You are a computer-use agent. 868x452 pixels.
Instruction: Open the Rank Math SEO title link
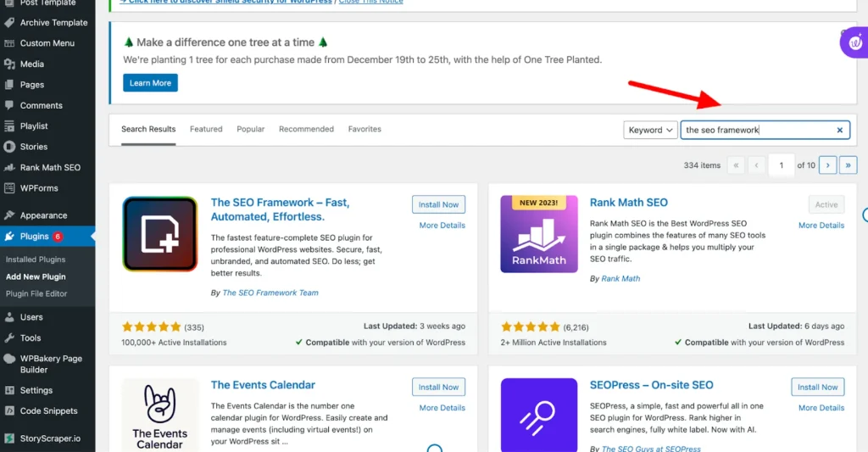coord(628,203)
